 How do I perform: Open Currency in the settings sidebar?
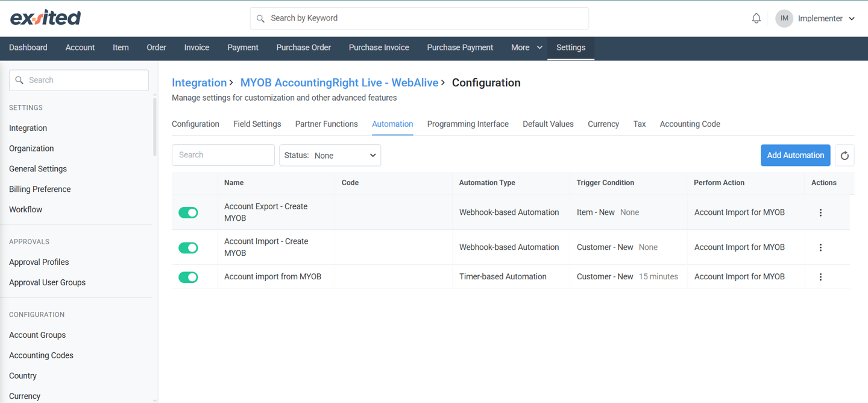tap(25, 396)
